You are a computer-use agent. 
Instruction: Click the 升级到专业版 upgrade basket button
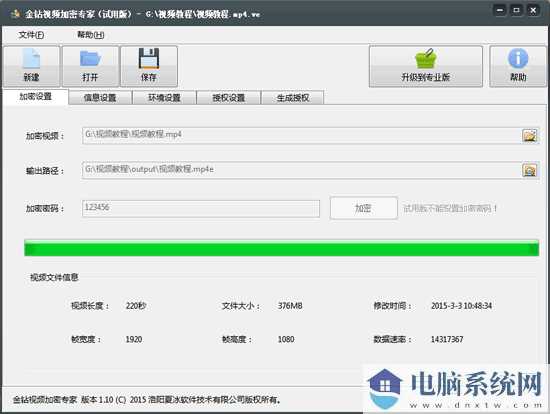tap(425, 66)
